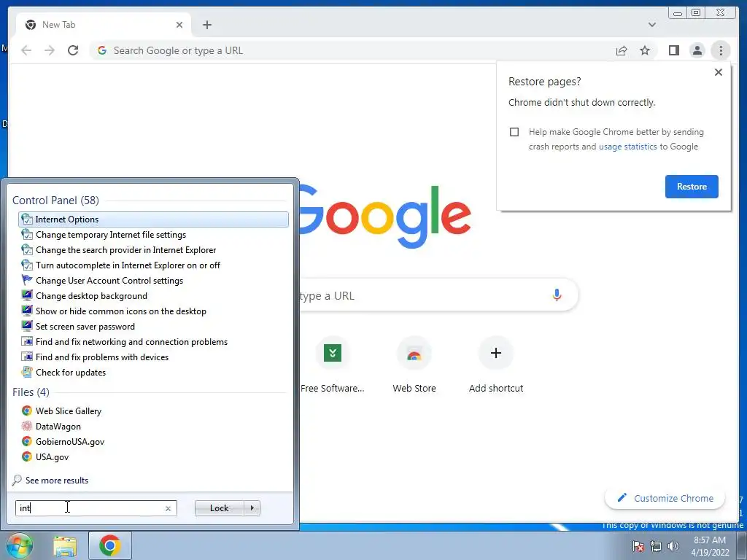Reload the page in Chrome

pos(73,50)
